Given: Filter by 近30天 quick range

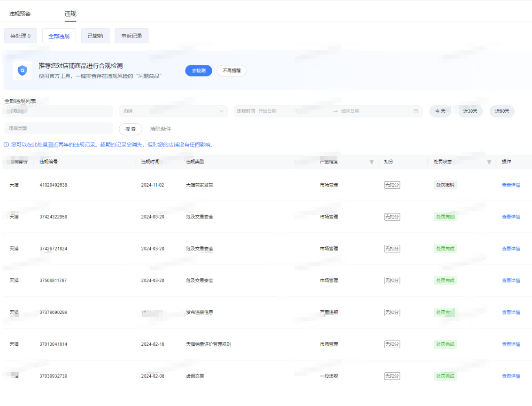Looking at the screenshot, I should [470, 111].
